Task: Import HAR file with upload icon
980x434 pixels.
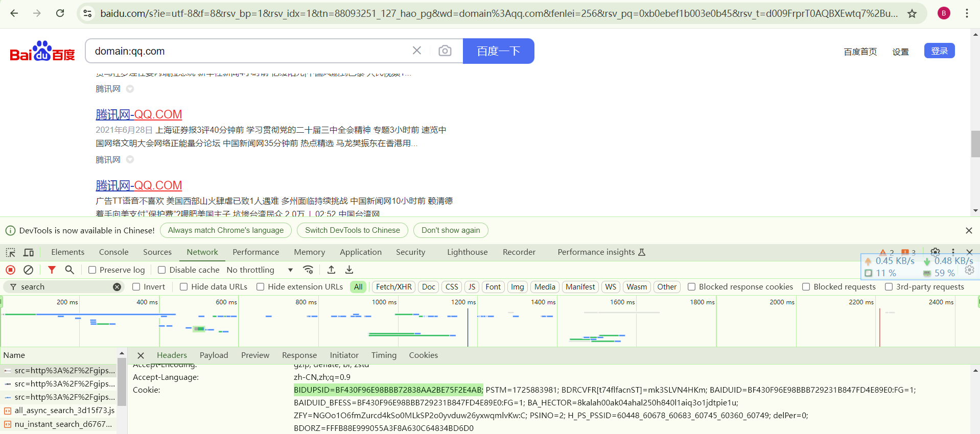Action: (x=331, y=270)
